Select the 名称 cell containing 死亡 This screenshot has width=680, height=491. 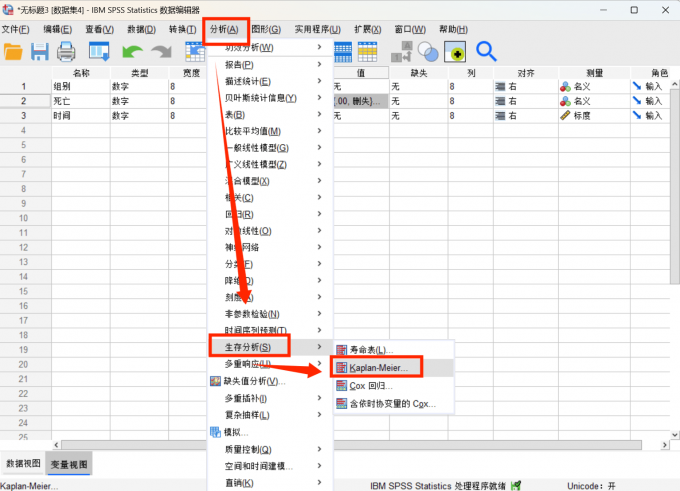pos(81,101)
